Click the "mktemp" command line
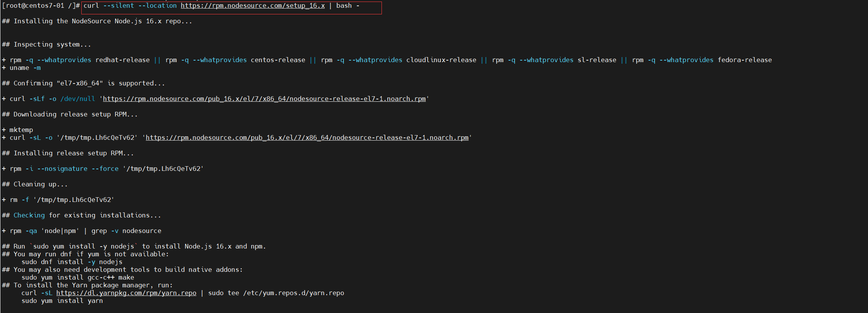The width and height of the screenshot is (868, 313). tap(21, 130)
